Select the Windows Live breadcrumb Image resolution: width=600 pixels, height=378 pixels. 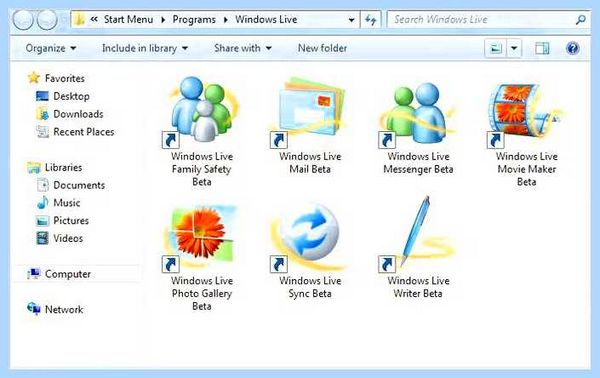click(x=266, y=20)
